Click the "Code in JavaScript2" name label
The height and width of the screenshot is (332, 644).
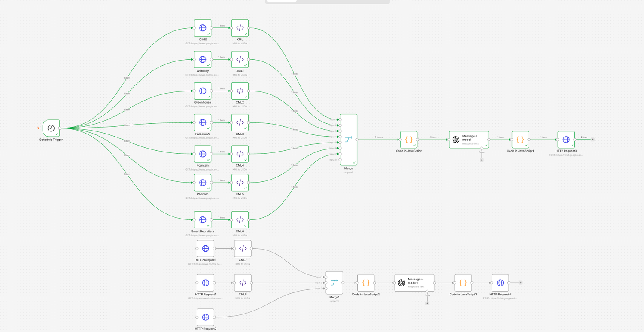tap(366, 294)
